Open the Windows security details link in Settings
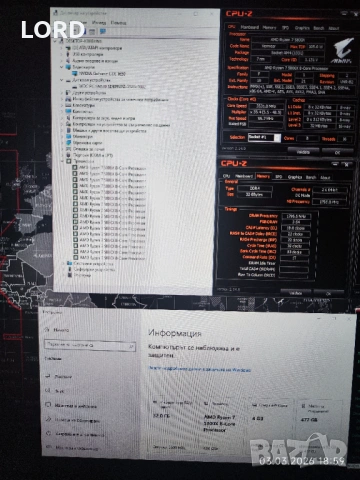This screenshot has height=480, width=360. (199, 369)
